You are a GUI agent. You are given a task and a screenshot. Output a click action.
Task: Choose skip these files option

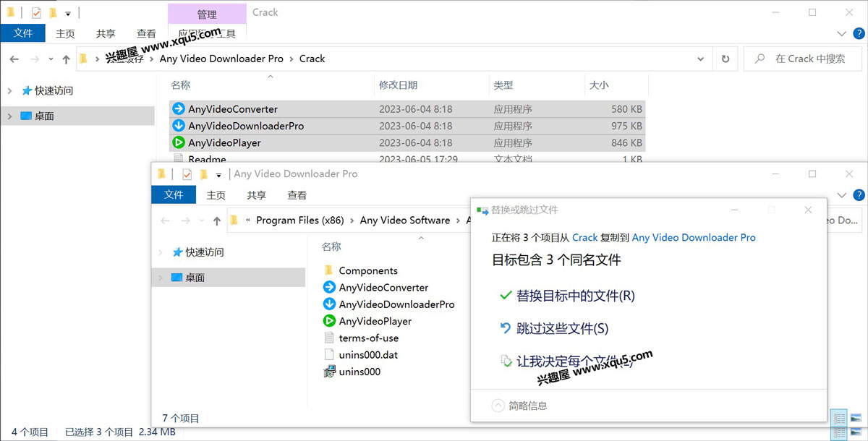click(554, 328)
